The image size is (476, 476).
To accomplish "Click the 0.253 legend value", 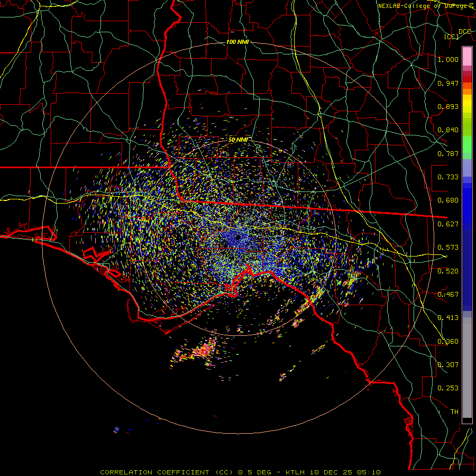I will click(448, 388).
